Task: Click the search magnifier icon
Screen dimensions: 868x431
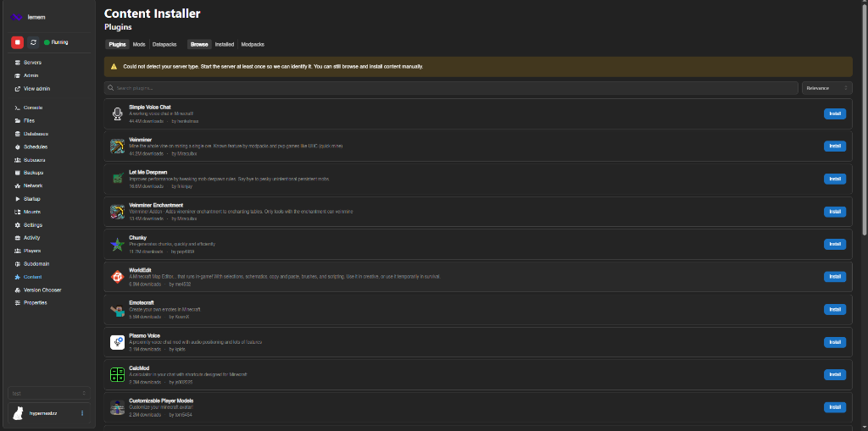Action: click(111, 88)
